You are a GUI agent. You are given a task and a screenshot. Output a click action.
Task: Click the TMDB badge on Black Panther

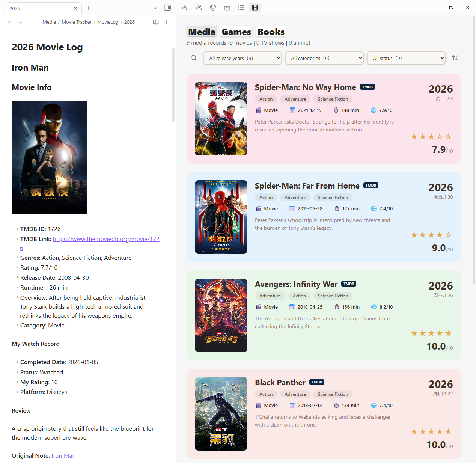point(317,382)
